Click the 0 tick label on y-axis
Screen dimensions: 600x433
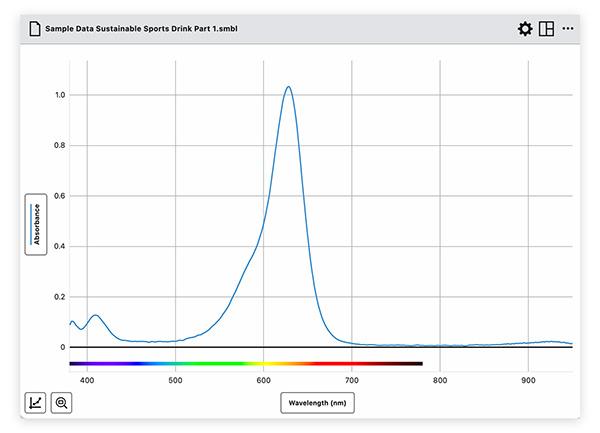point(62,347)
